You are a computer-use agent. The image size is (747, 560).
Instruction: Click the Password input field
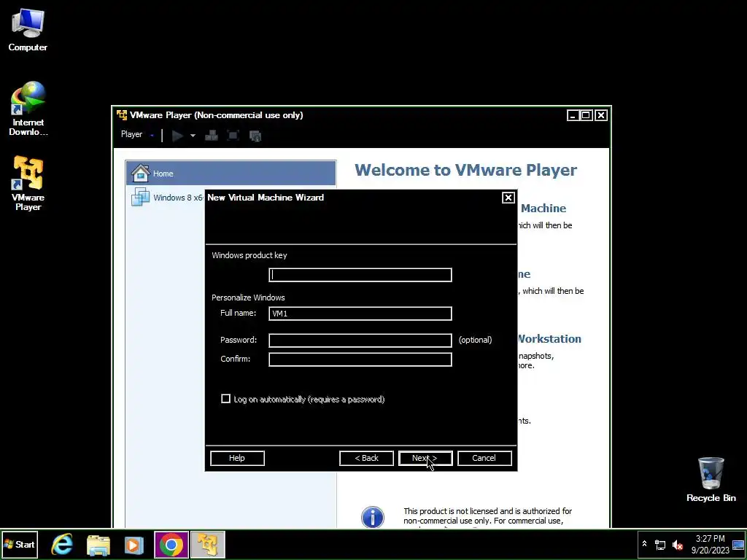pos(360,340)
